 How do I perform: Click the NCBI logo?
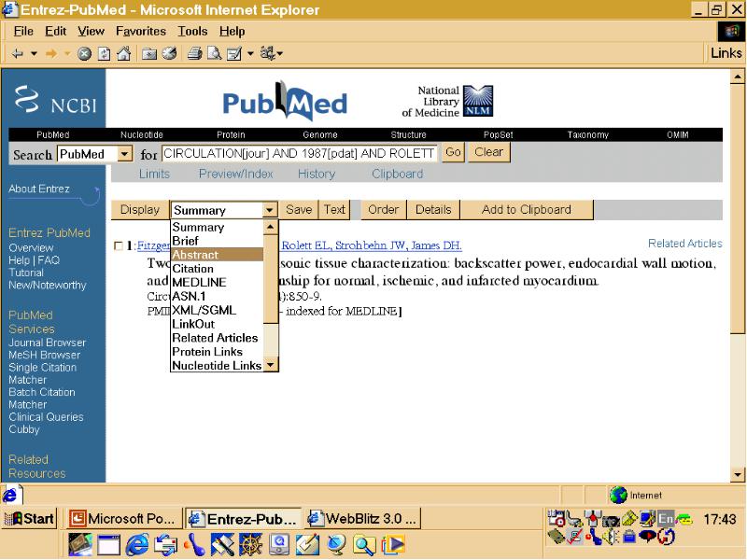tap(55, 99)
